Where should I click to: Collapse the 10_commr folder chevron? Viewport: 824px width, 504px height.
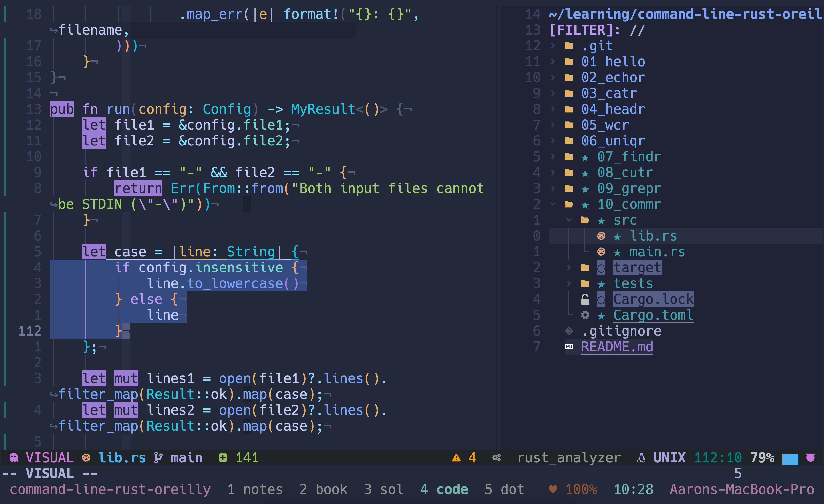[553, 204]
